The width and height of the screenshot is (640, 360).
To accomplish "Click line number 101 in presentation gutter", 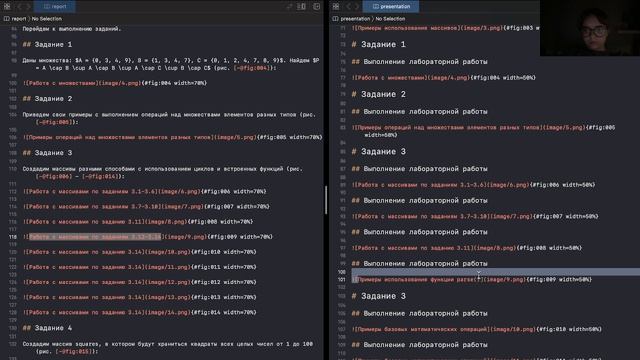I will point(342,280).
